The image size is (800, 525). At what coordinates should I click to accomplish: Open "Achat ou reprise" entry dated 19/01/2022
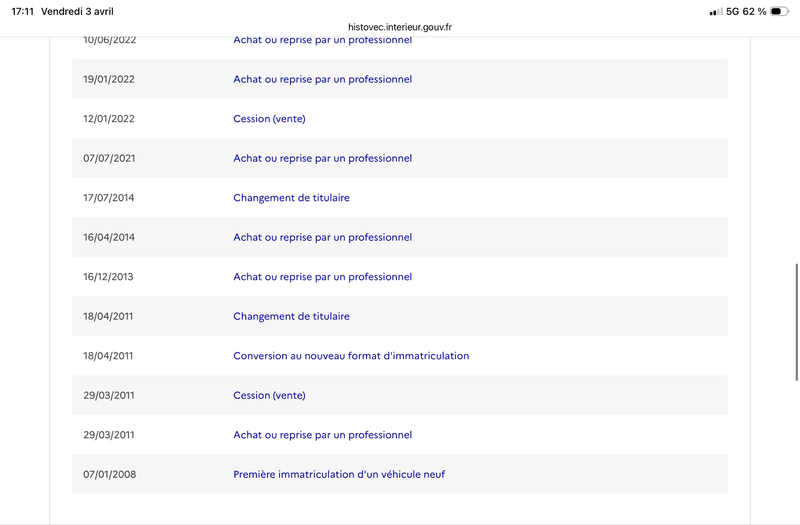[322, 79]
